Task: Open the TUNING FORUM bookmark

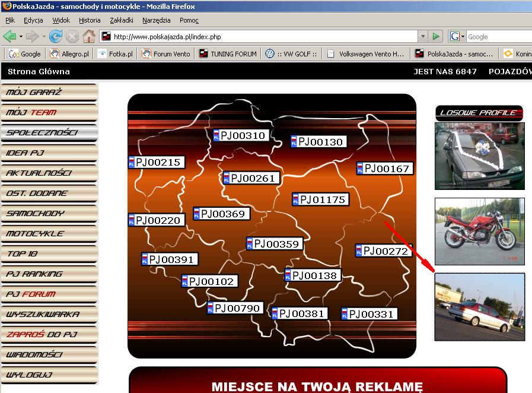Action: point(228,53)
